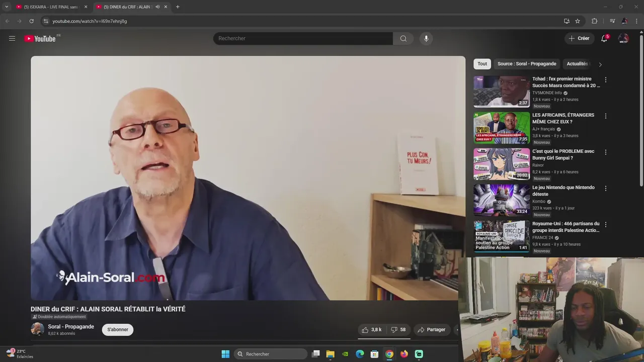
Task: Open the green app icon next to Firefox on the taskbar
Action: (x=419, y=354)
